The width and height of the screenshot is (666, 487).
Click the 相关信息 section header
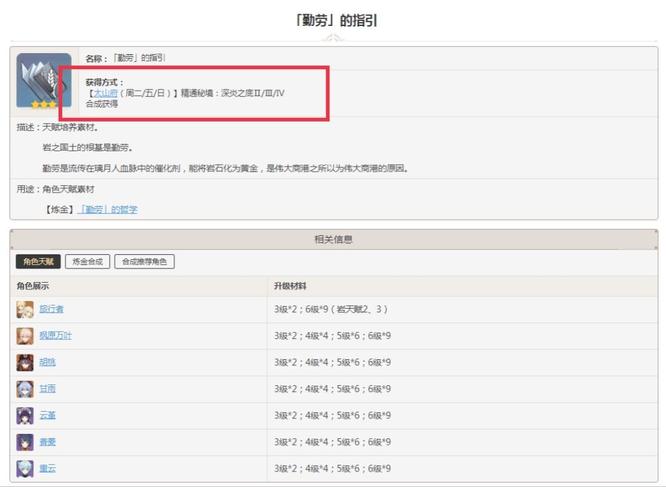333,239
